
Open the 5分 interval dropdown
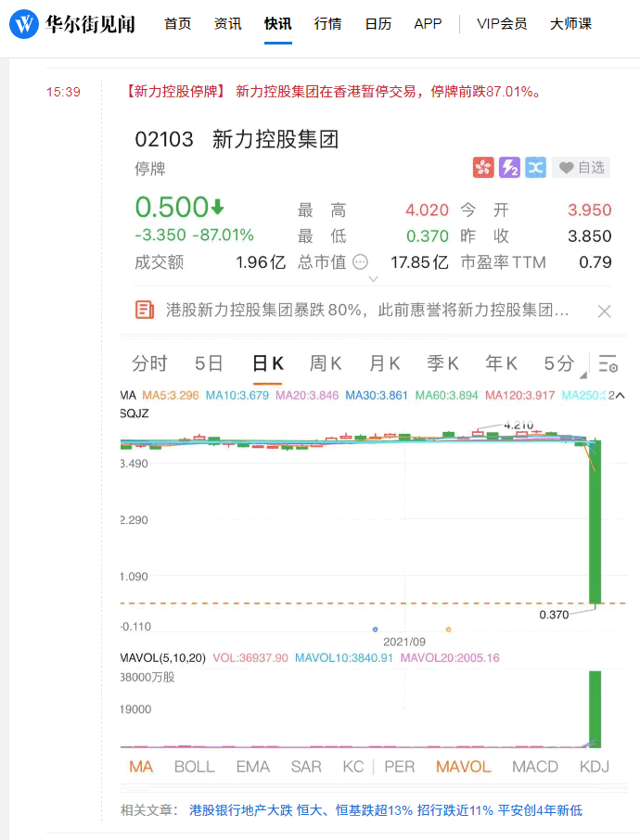pyautogui.click(x=564, y=364)
